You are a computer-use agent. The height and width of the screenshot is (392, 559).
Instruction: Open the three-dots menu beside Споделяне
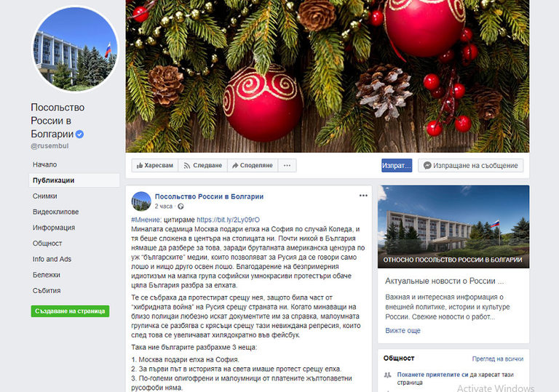[287, 165]
